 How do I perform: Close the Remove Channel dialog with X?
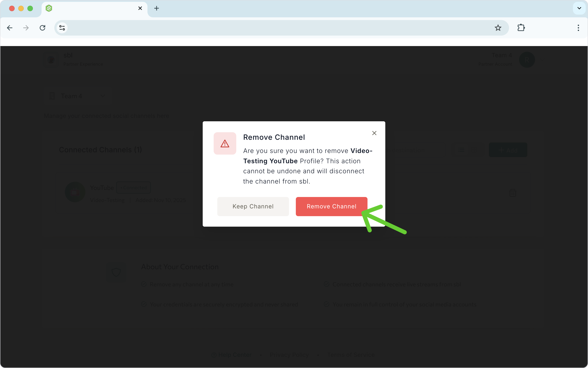point(374,133)
